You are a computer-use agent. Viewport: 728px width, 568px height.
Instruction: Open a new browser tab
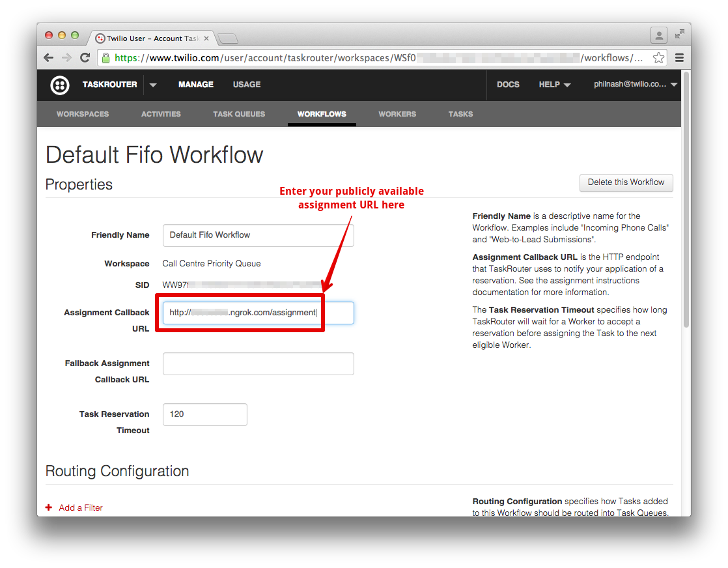227,38
